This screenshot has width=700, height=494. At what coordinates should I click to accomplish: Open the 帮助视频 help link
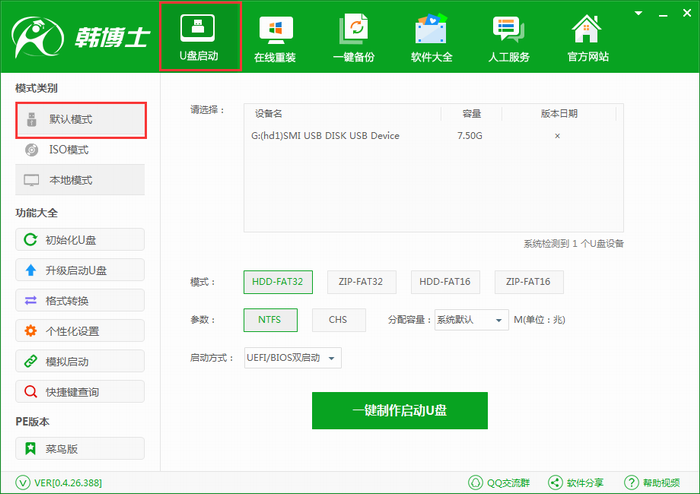click(x=658, y=482)
